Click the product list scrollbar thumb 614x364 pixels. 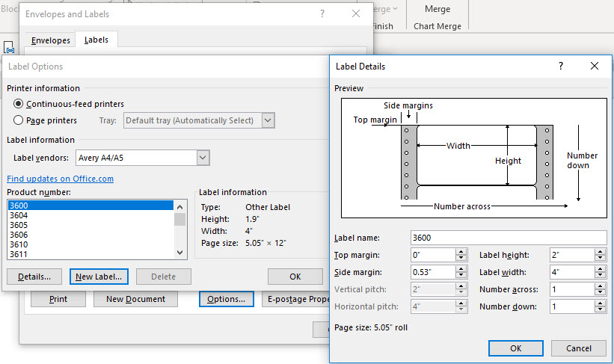pos(179,219)
